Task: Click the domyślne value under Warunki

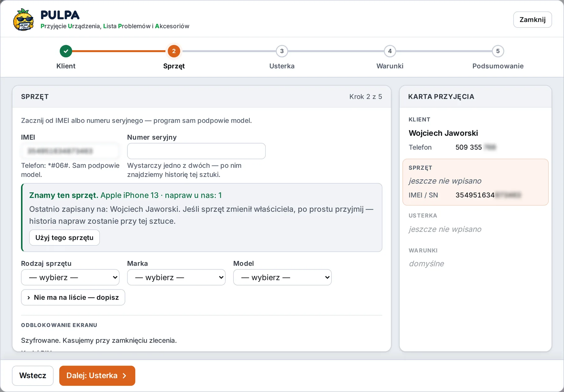Action: click(426, 264)
